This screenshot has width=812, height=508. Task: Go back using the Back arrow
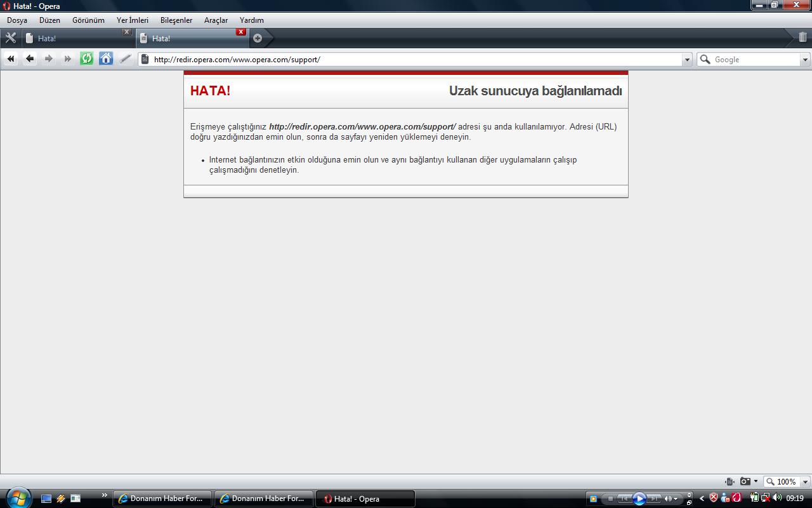click(30, 59)
